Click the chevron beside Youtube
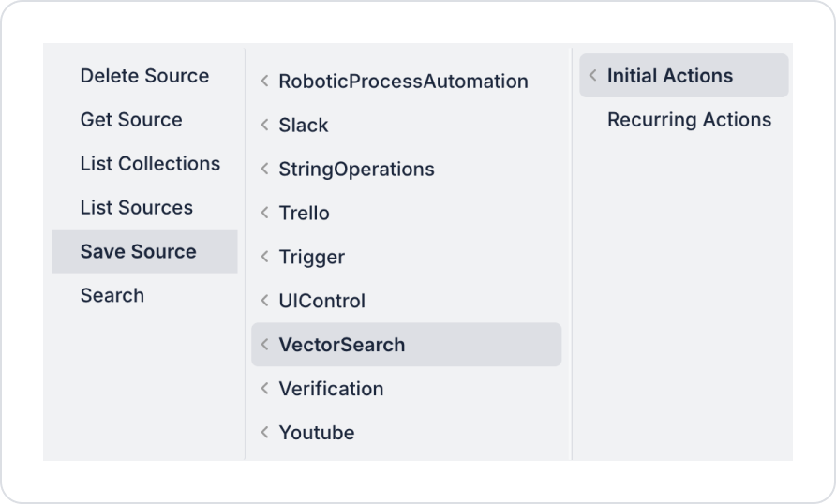This screenshot has width=836, height=504. [265, 433]
